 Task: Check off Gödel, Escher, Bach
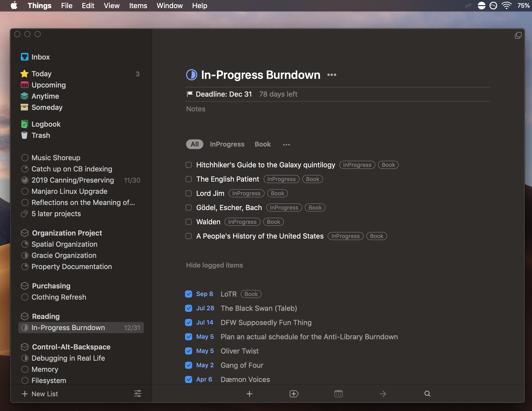pos(189,208)
